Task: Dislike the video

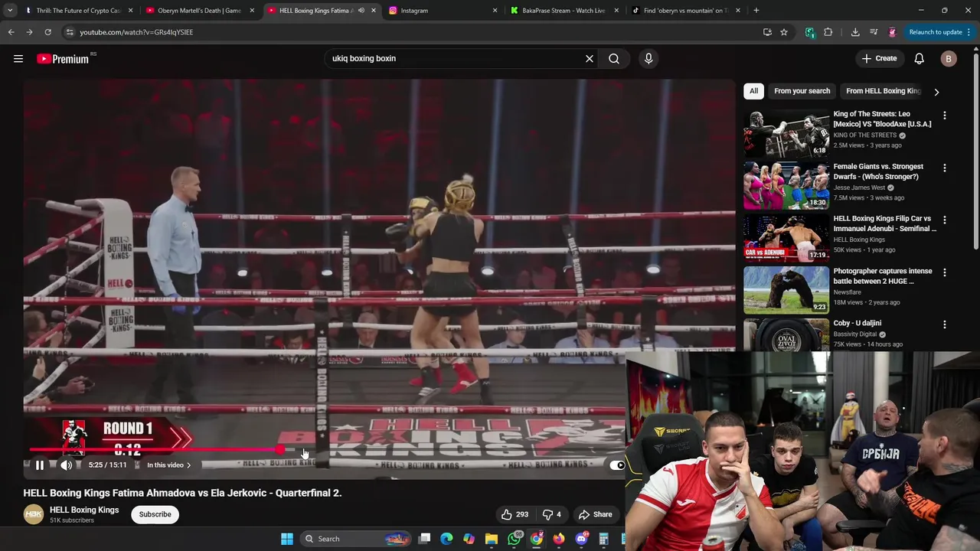Action: (x=552, y=514)
